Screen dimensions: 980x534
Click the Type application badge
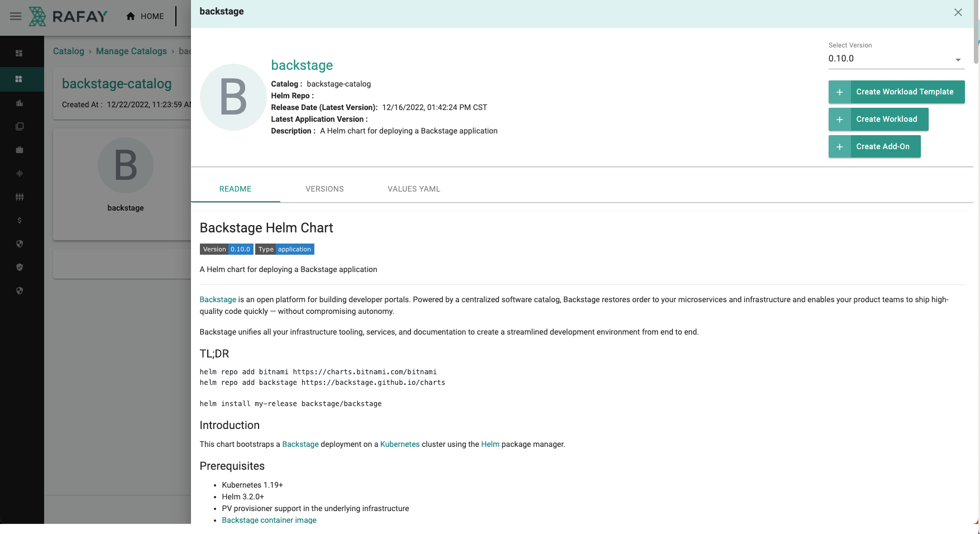tap(285, 249)
